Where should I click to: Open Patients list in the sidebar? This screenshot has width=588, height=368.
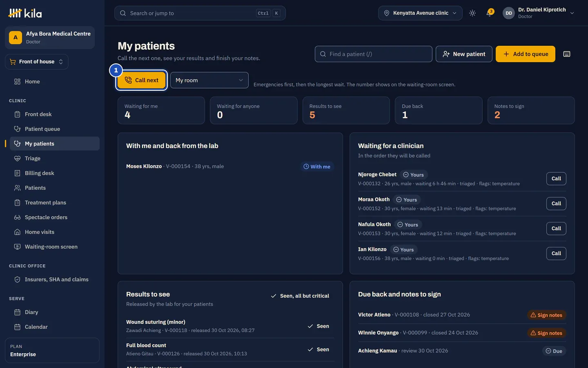point(55,188)
